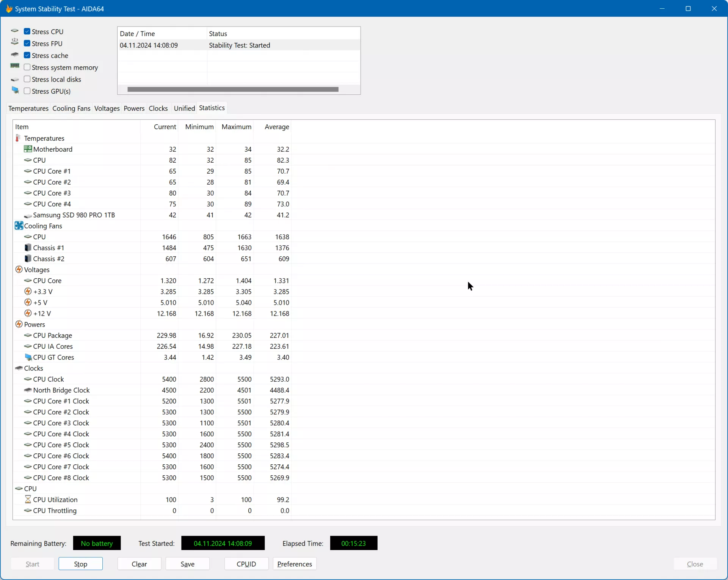This screenshot has width=728, height=580.
Task: Expand the Temperatures tree section
Action: click(44, 138)
